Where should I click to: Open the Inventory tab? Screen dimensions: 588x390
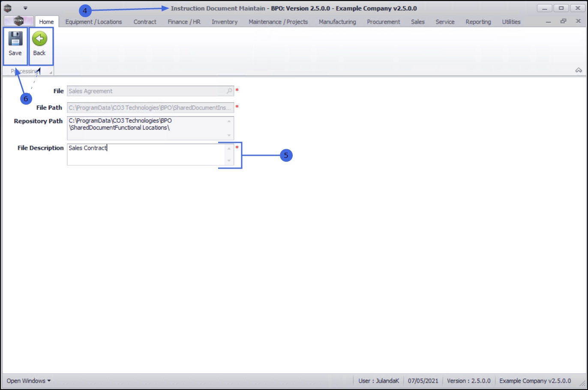coord(225,22)
